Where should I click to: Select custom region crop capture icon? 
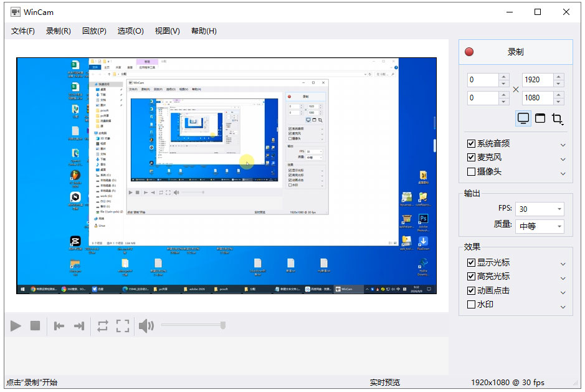558,118
